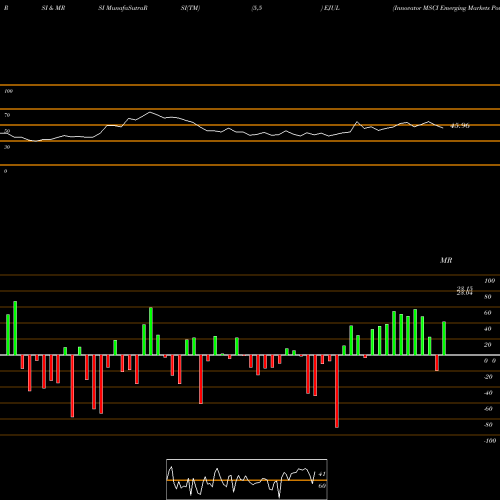Select the 'SI(TM)' header label
The height and width of the screenshot is (500, 500).
pos(190,8)
